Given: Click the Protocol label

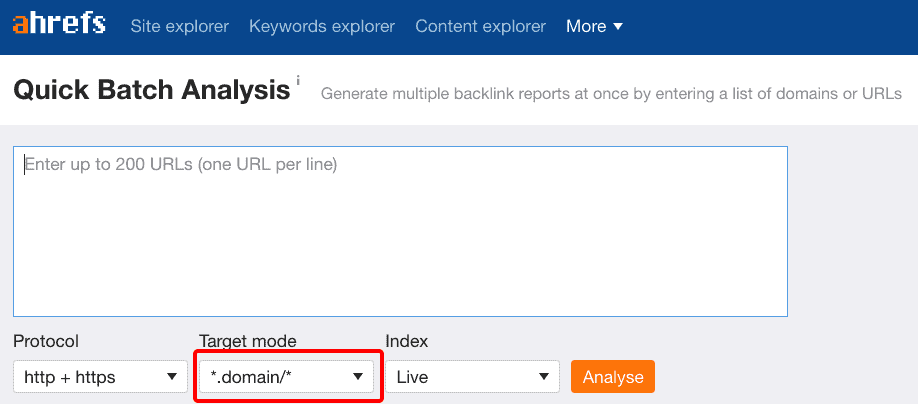Looking at the screenshot, I should [46, 341].
